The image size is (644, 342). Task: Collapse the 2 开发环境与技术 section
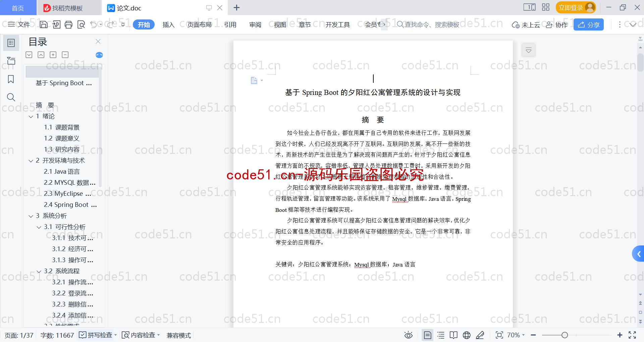[x=31, y=161]
